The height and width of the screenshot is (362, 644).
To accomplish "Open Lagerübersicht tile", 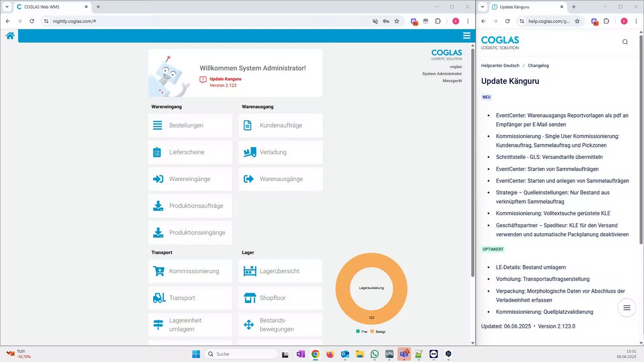I will point(281,271).
